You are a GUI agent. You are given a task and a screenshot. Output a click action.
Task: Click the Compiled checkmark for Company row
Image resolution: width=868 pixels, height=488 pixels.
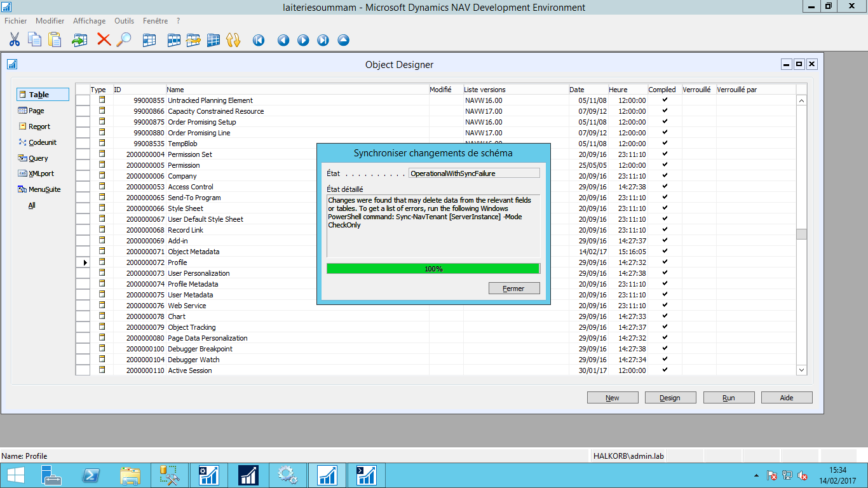(x=665, y=175)
